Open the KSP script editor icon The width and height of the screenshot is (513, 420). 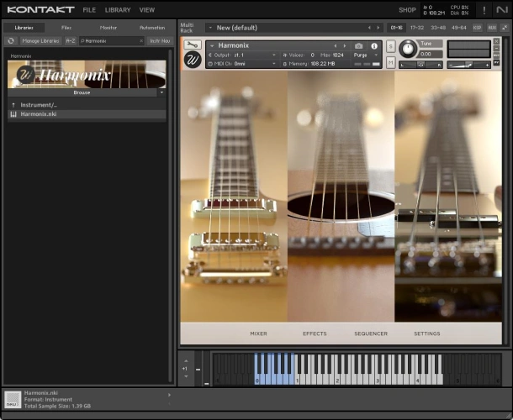click(478, 27)
